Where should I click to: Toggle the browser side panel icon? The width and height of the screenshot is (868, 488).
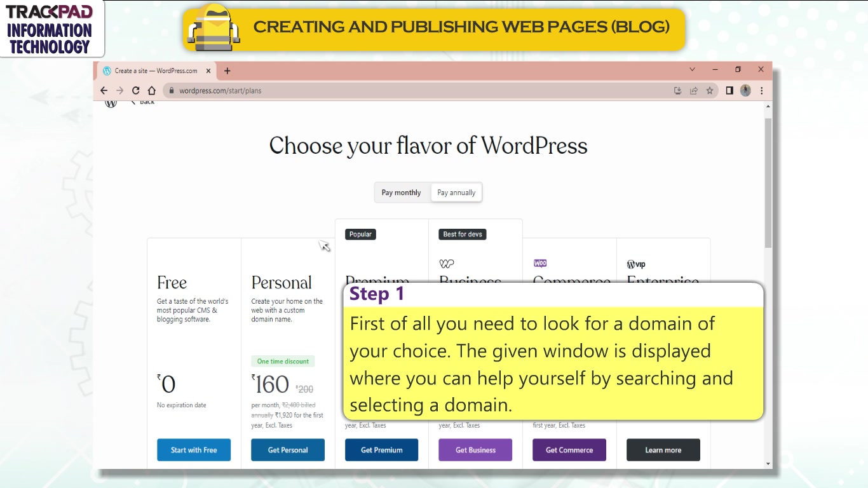point(729,91)
